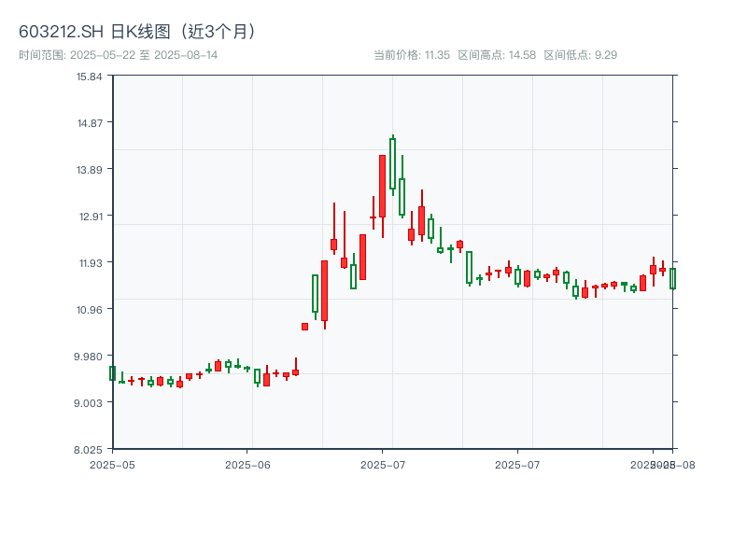Click the 区间高点 14.58 label
Image resolution: width=747 pixels, height=560 pixels.
[x=497, y=55]
